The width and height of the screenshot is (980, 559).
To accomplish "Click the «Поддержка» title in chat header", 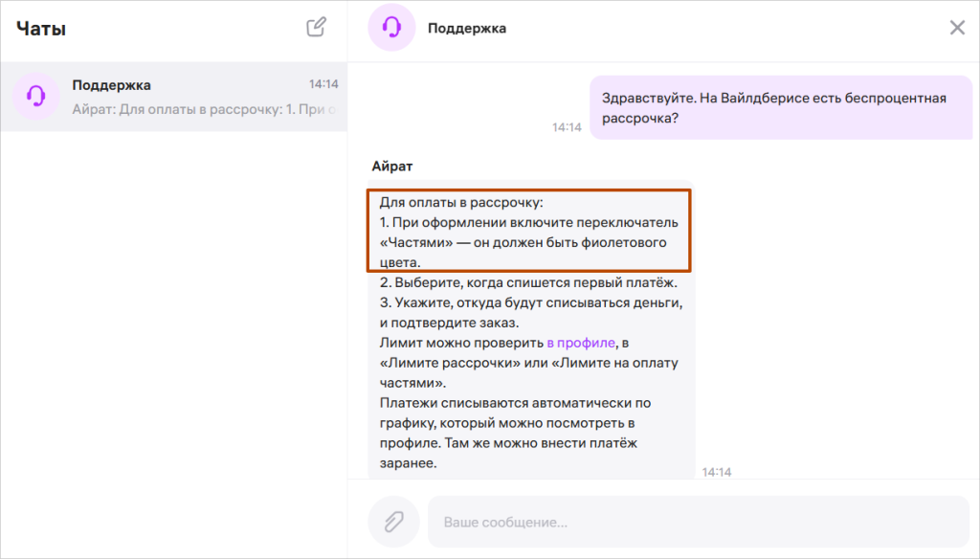I will click(466, 29).
